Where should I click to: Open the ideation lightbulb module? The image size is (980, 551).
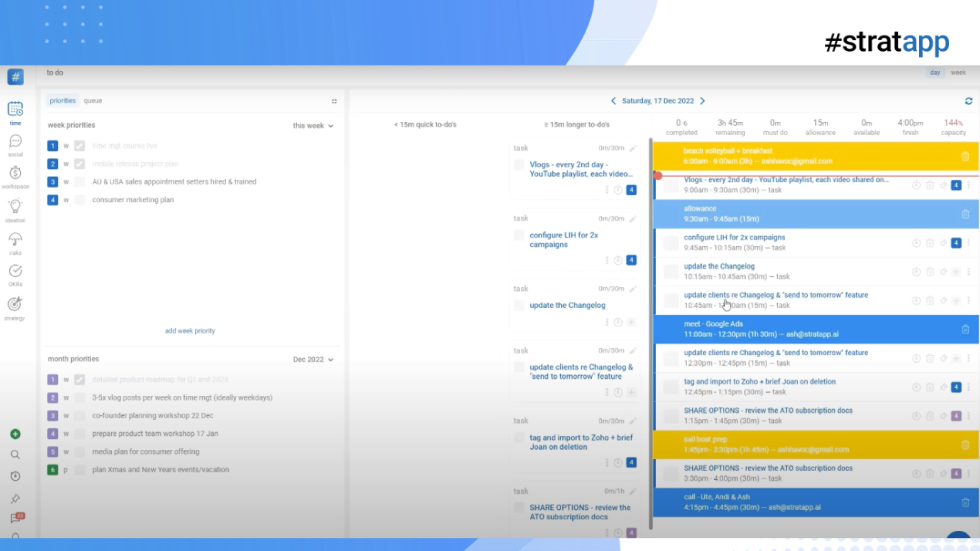pos(15,210)
